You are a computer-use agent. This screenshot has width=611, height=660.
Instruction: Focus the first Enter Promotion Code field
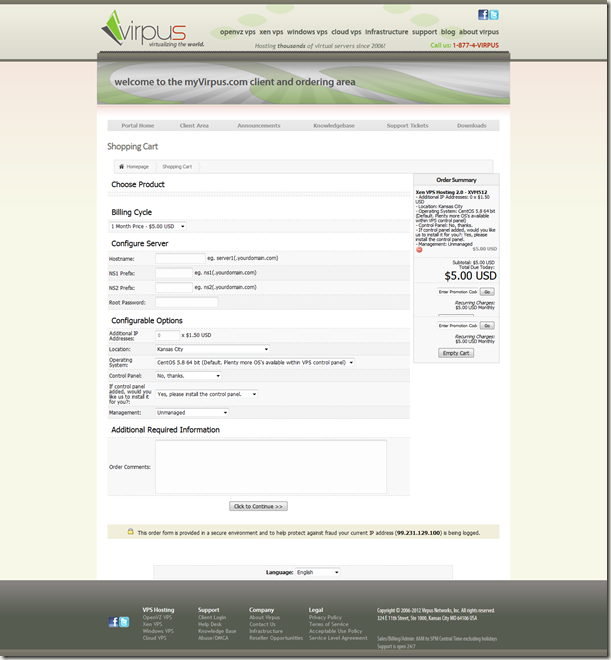click(x=457, y=292)
